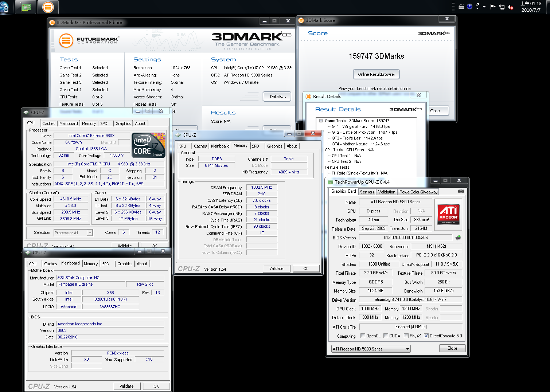Open the Caches tab in the CPU-Z Processor window

coord(49,124)
